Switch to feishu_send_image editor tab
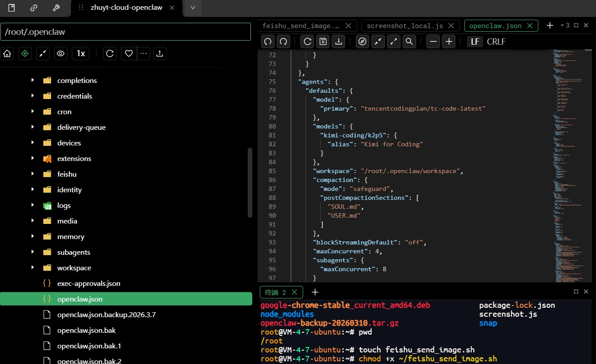Image resolution: width=596 pixels, height=364 pixels. [301, 26]
